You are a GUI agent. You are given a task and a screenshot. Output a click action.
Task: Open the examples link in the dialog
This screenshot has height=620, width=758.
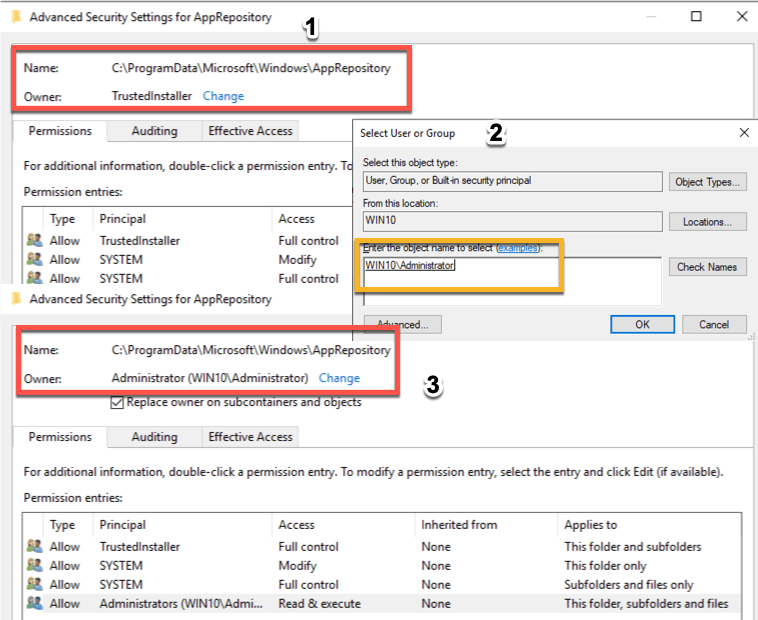click(x=518, y=248)
